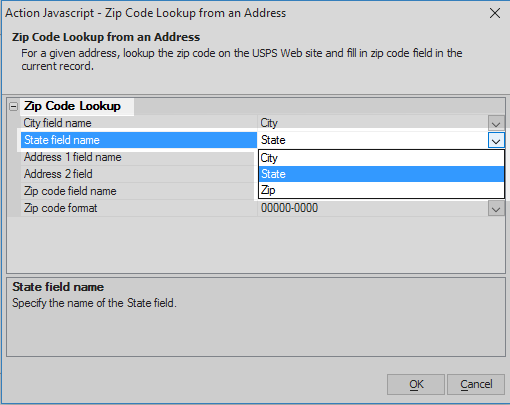
Task: Collapse the Zip Code Lookup group
Action: 13,107
